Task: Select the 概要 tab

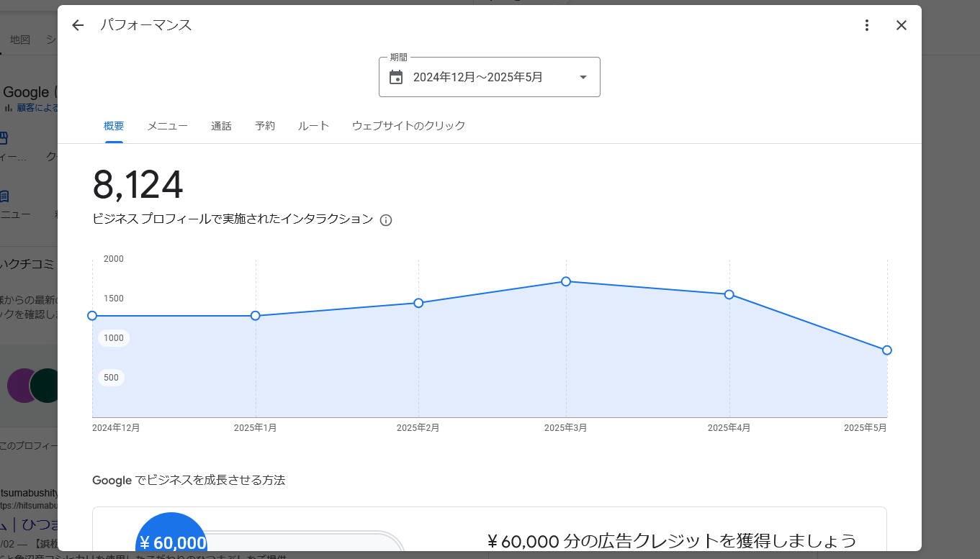Action: point(114,126)
